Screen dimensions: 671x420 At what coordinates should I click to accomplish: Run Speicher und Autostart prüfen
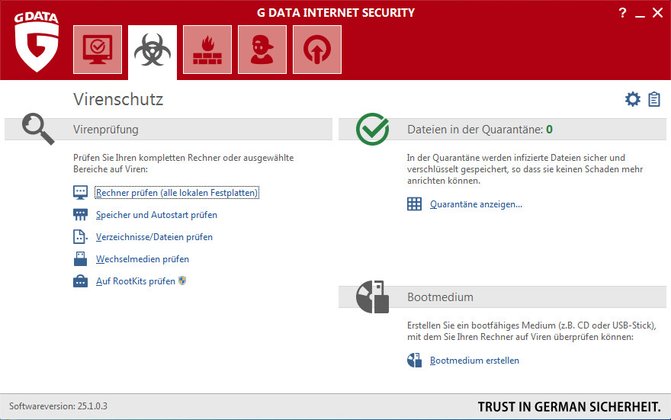[157, 215]
